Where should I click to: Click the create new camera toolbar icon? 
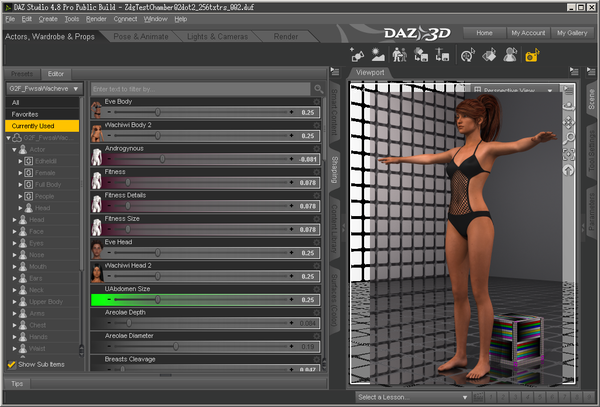(x=357, y=55)
